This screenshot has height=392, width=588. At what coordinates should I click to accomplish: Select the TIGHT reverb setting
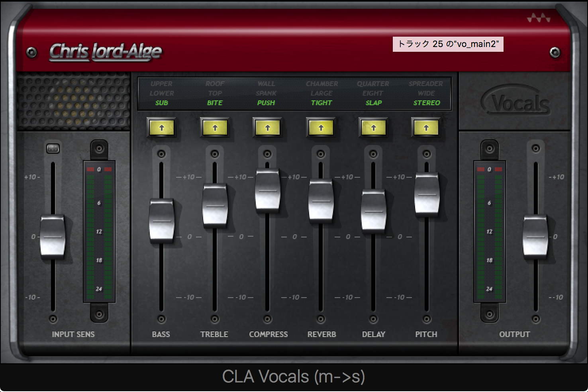click(321, 103)
